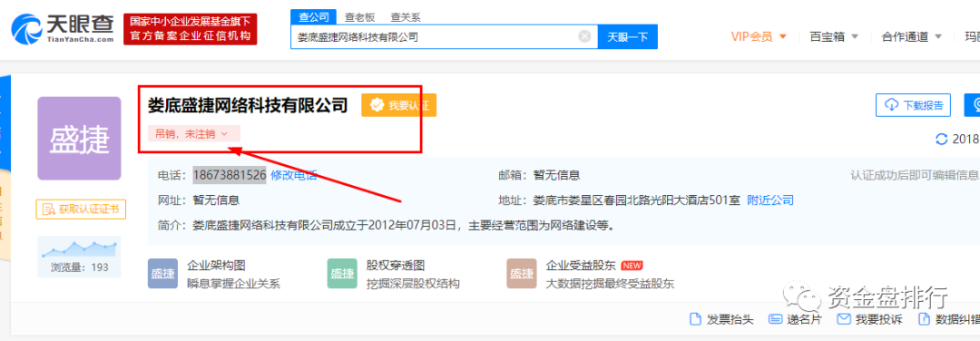Screen dimensions: 980x341
Task: Clear the search box text
Action: coord(584,36)
